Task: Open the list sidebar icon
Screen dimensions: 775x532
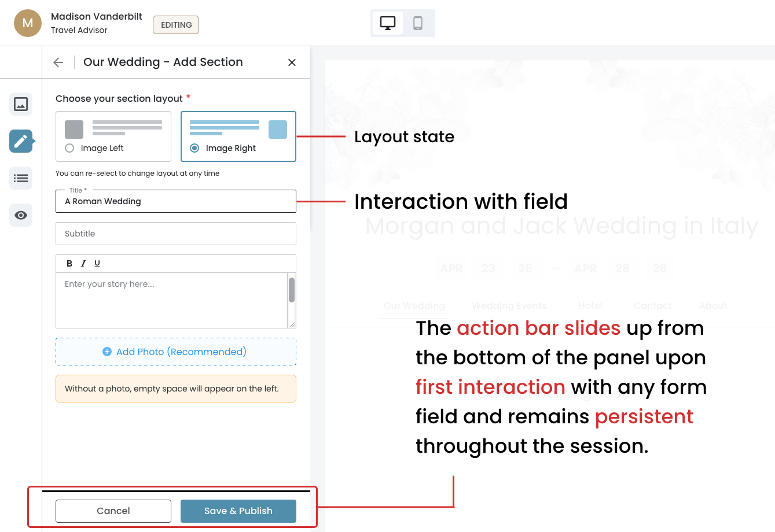Action: [21, 178]
